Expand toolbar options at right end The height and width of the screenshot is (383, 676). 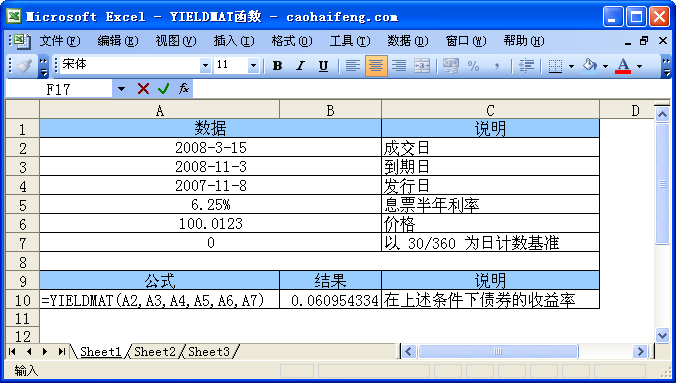(666, 66)
